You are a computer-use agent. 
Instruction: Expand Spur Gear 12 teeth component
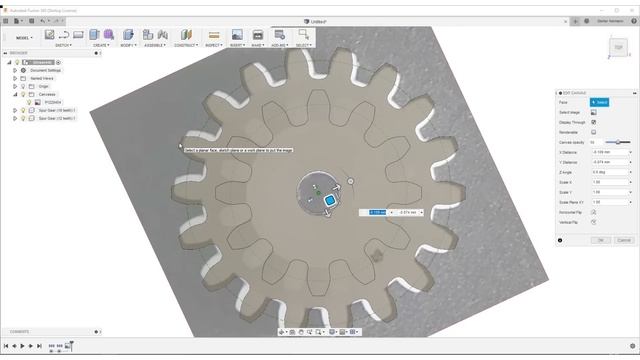(x=15, y=118)
